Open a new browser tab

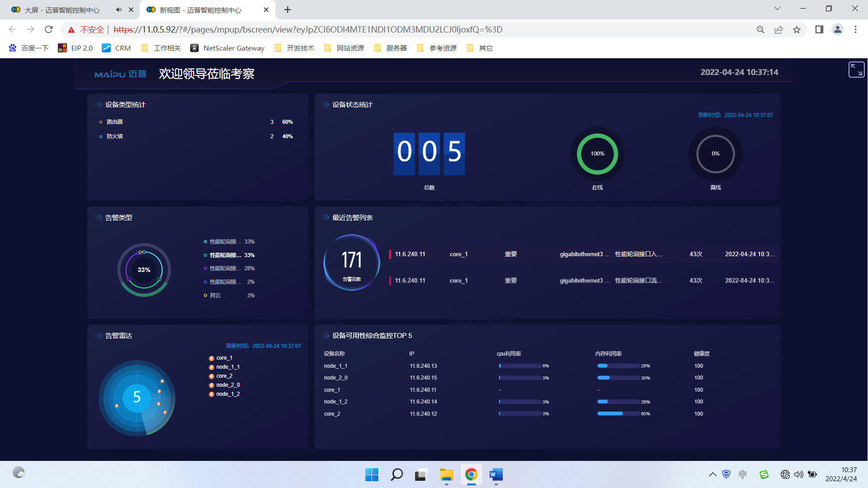288,9
